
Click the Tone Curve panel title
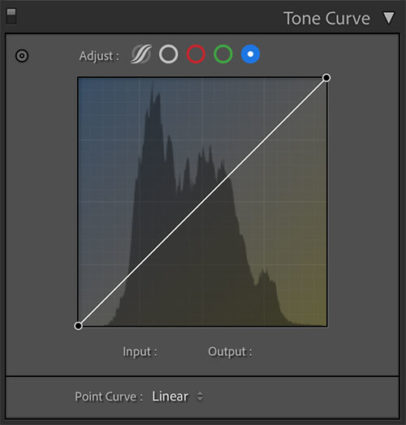pos(327,18)
